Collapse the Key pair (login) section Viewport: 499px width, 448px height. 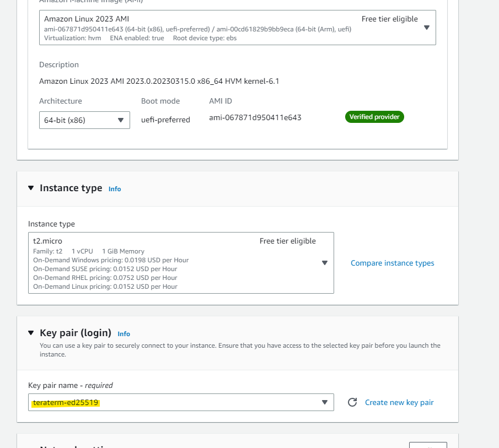coord(31,332)
